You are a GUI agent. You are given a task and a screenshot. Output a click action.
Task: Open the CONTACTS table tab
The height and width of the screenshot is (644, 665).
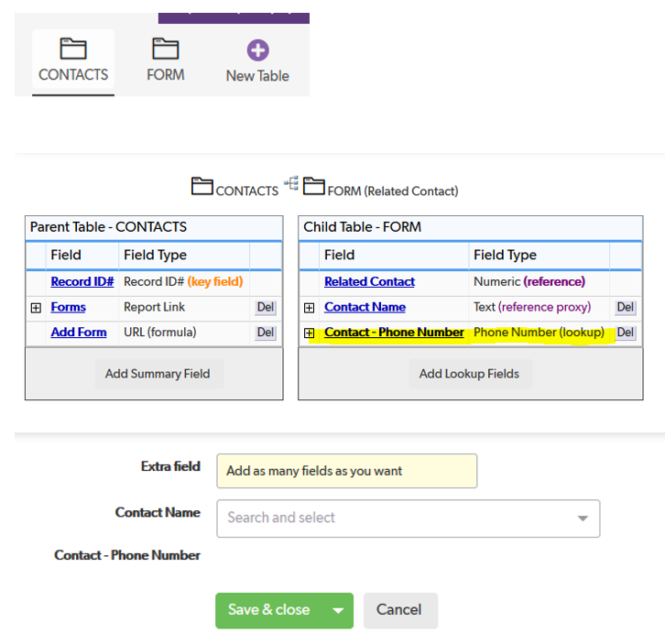pyautogui.click(x=73, y=61)
